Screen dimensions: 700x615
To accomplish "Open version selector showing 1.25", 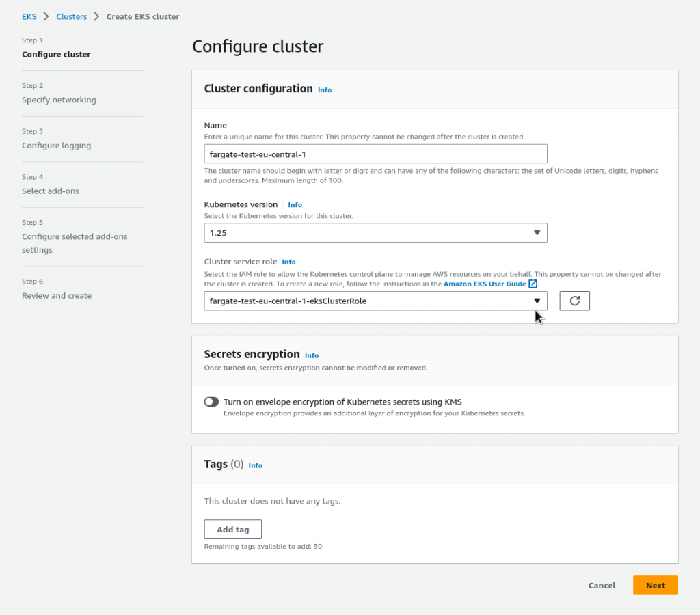I will [375, 232].
